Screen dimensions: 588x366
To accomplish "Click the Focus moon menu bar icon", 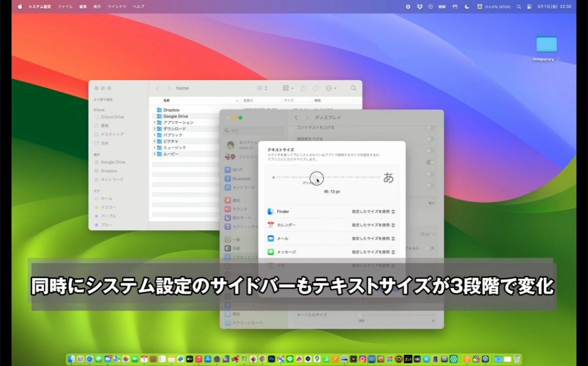I will (466, 7).
